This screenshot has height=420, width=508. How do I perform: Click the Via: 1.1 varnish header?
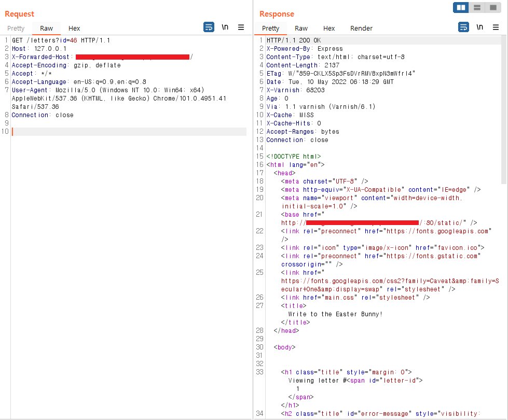coord(321,106)
